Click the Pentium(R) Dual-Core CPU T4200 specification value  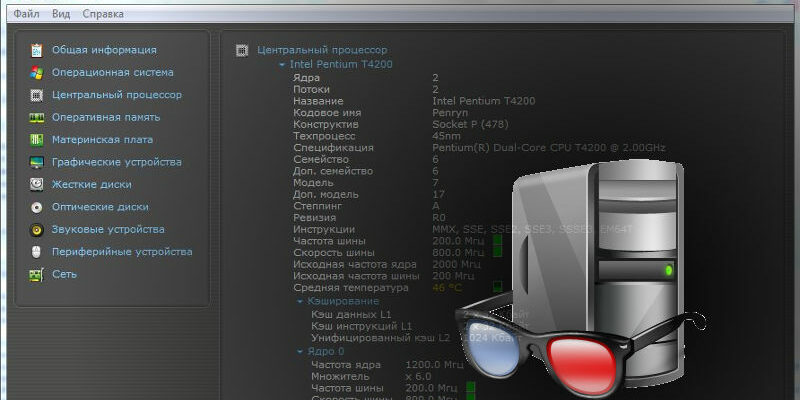tap(549, 147)
